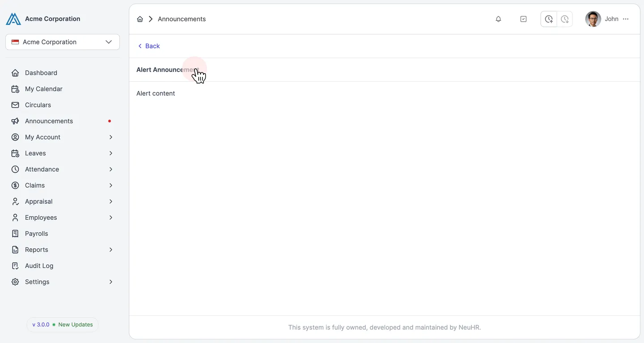Click the clock-in icon in header

pyautogui.click(x=549, y=19)
